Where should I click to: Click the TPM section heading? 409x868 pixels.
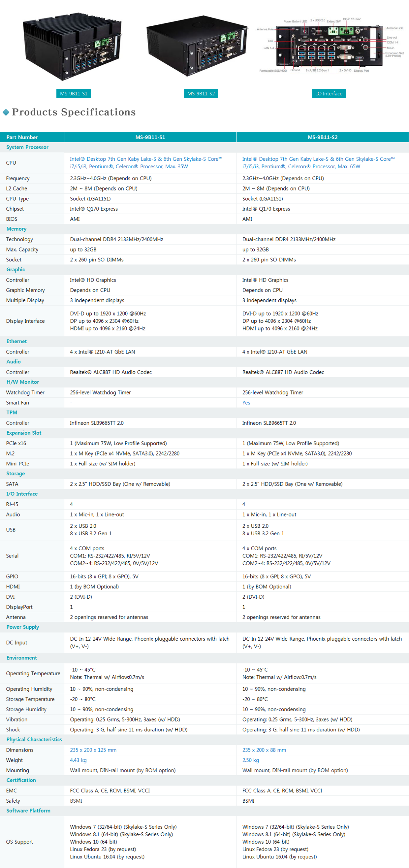(12, 413)
